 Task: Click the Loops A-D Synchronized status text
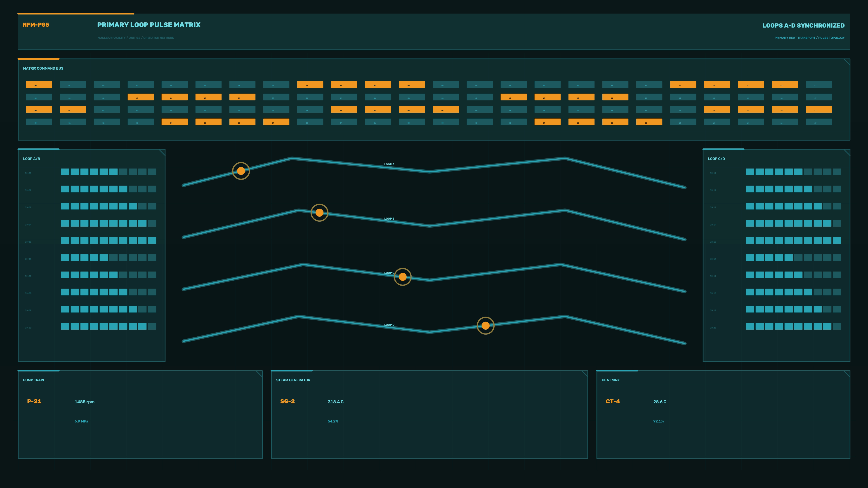tap(803, 25)
